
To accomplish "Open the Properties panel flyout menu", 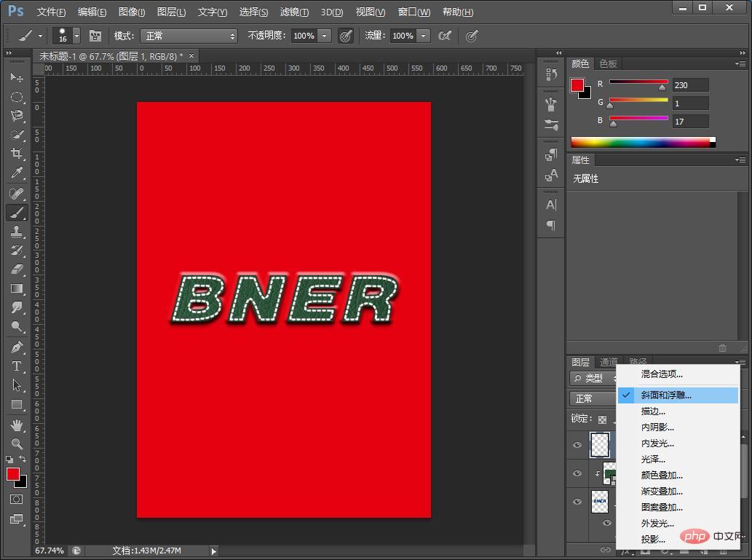I will click(740, 159).
